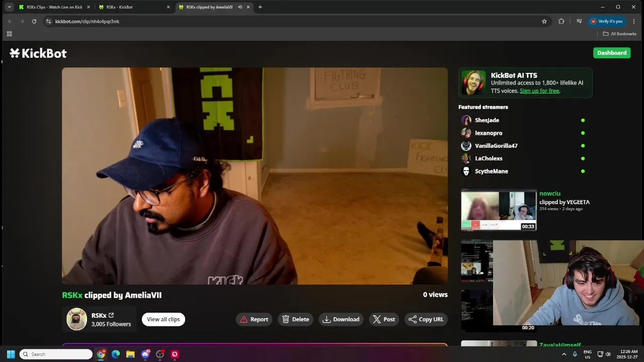Screen dimensions: 644x362
Task: Open Google Chrome from the taskbar
Action: point(101,354)
